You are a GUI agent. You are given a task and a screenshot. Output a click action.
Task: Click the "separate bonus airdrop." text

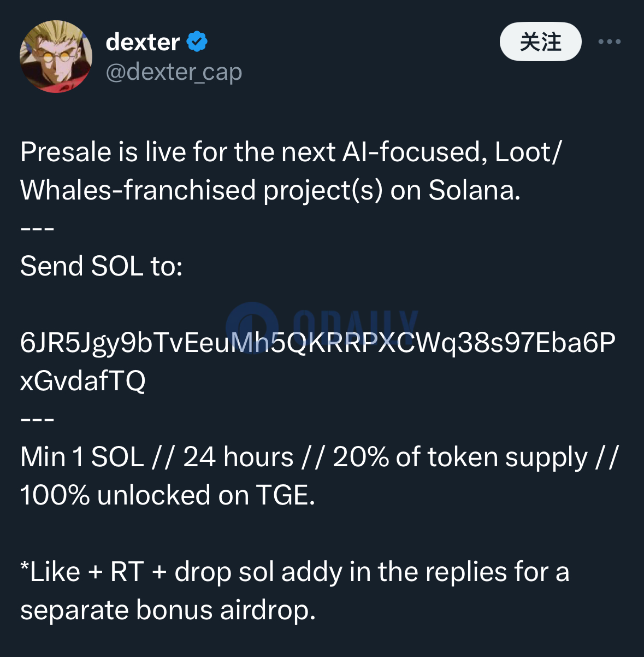pos(168,610)
